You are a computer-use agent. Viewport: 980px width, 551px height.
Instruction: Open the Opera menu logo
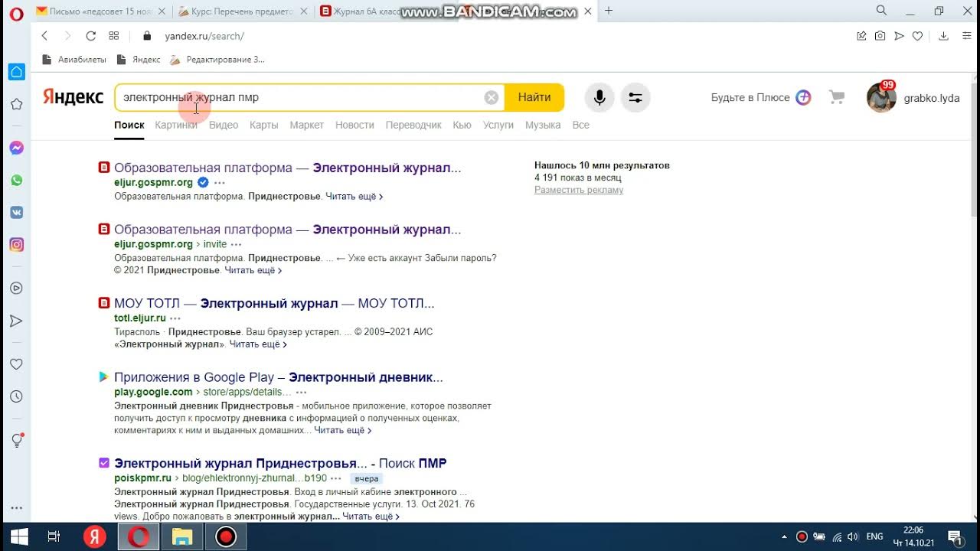click(16, 13)
